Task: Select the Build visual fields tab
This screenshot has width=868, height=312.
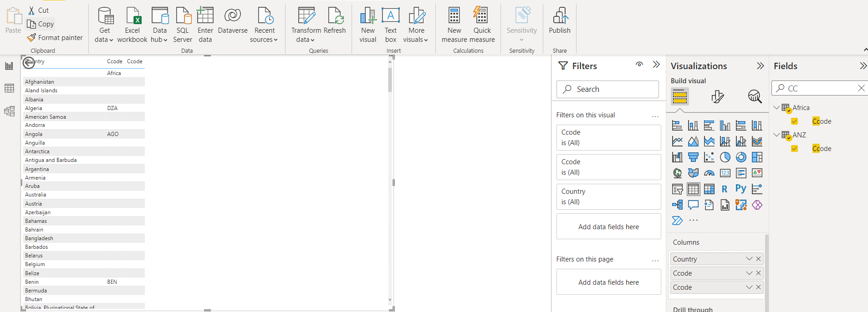Action: (679, 96)
